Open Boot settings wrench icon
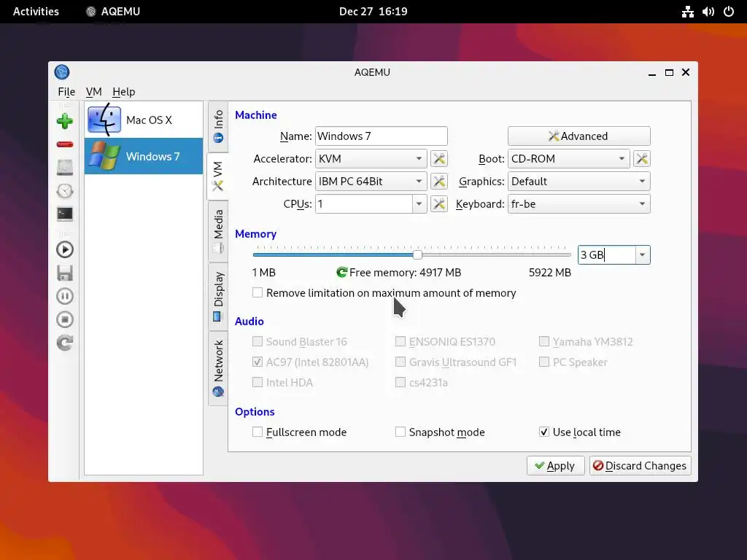This screenshot has width=747, height=560. point(642,158)
